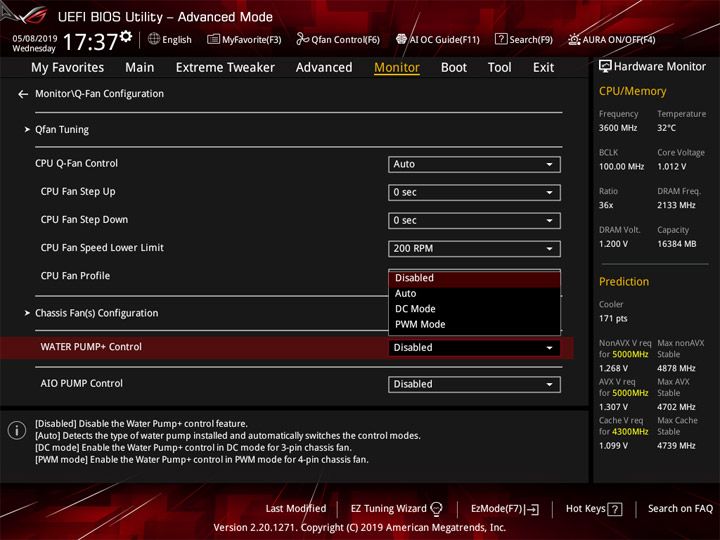720x540 pixels.
Task: Click the 1.307 V AVX voltage value
Action: pyautogui.click(x=613, y=407)
